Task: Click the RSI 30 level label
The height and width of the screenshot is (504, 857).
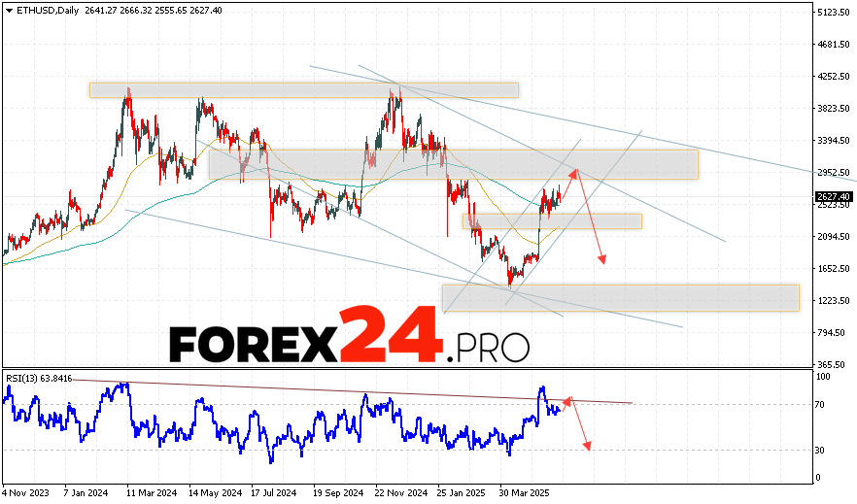Action: pyautogui.click(x=820, y=450)
